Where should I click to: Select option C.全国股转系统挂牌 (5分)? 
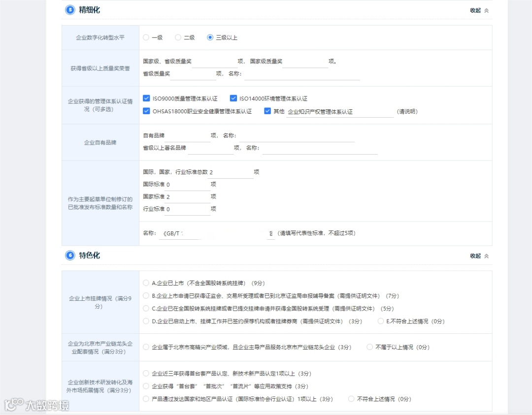point(146,308)
